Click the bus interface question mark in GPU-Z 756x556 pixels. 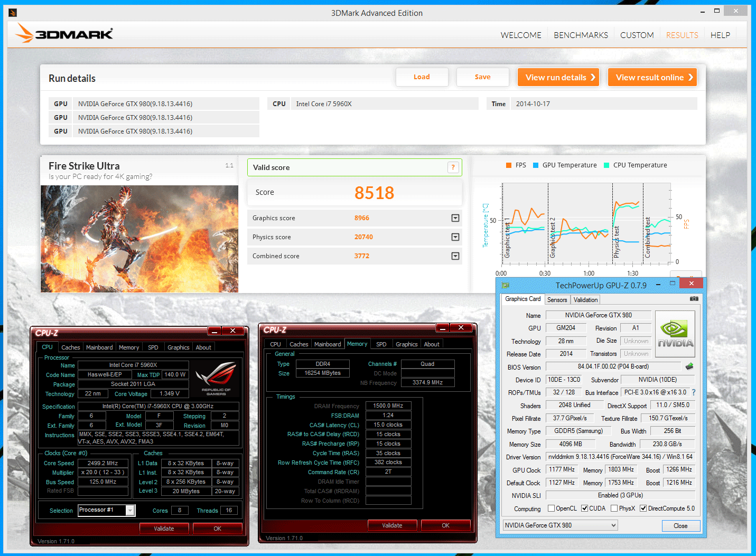coord(694,392)
